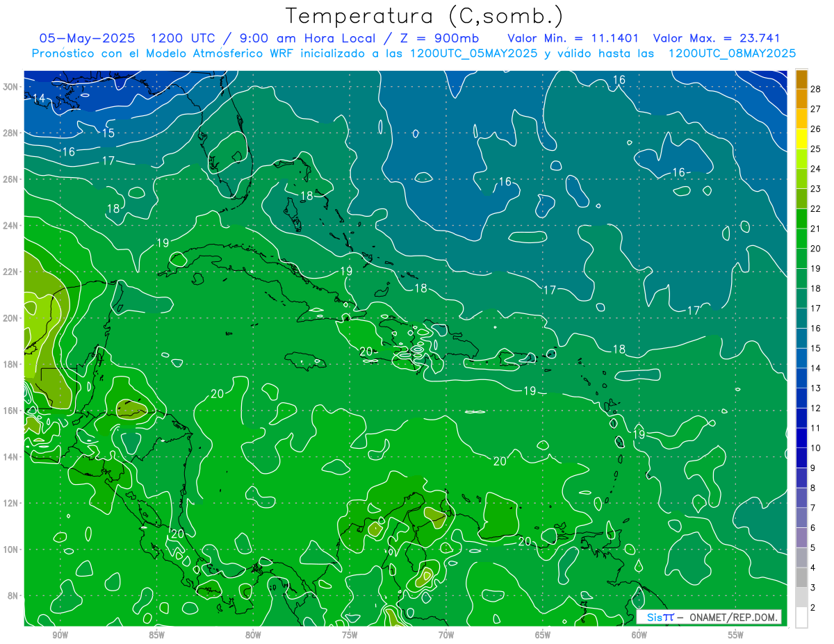
Task: Click the "14" contour label on the map
Action: 40,99
